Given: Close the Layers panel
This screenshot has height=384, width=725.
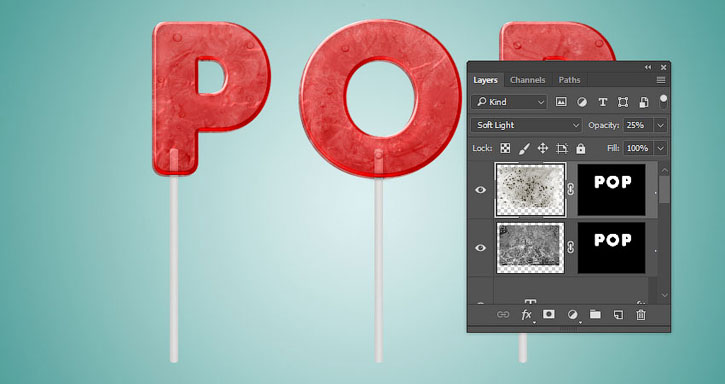Looking at the screenshot, I should click(x=664, y=68).
